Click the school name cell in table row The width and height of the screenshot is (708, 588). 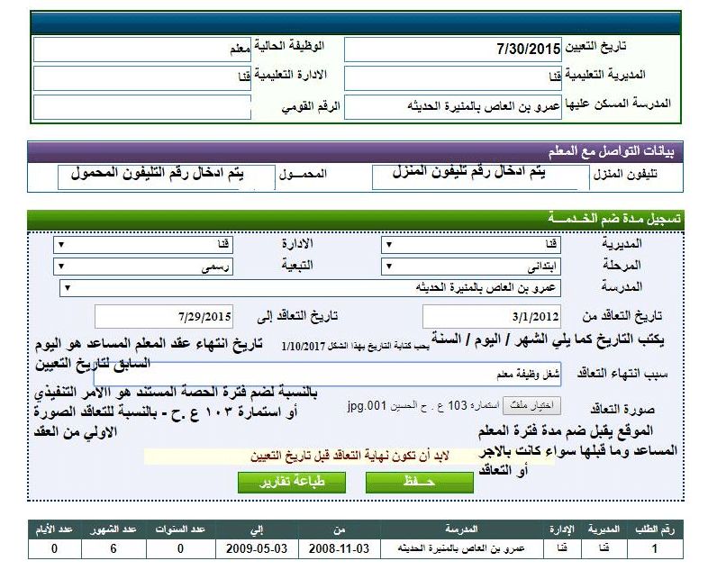click(461, 548)
